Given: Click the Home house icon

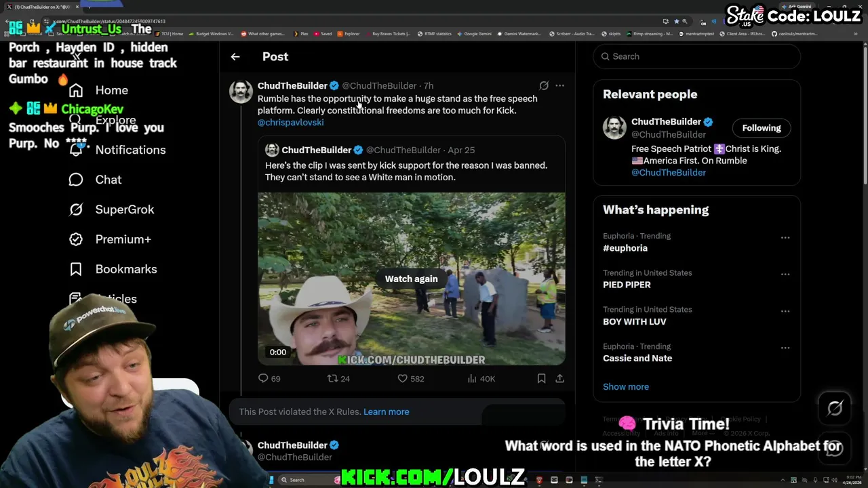Looking at the screenshot, I should pos(76,90).
